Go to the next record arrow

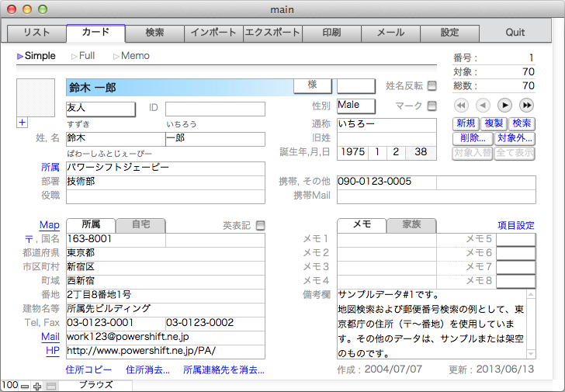(x=504, y=105)
